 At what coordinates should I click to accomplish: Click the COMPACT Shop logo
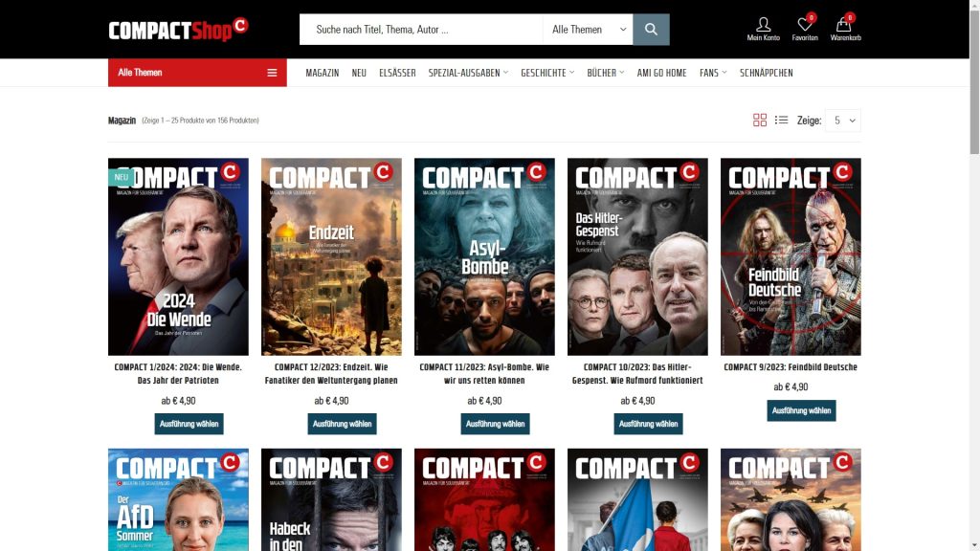pyautogui.click(x=178, y=30)
